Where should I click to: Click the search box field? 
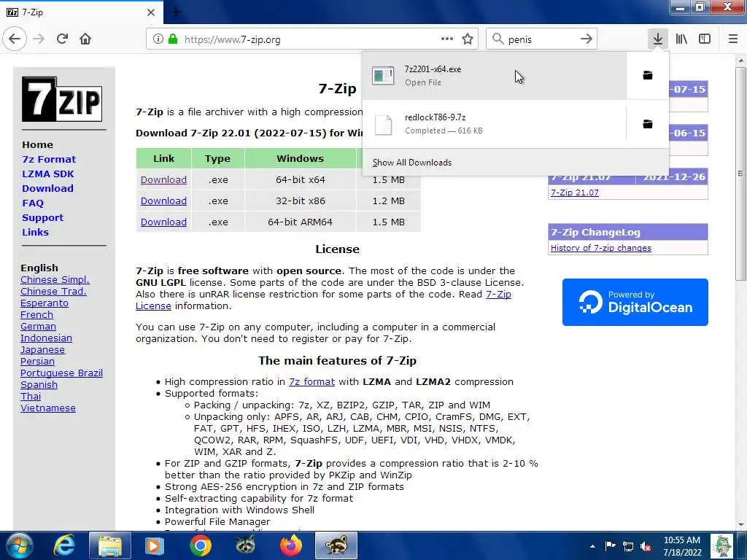pos(541,39)
